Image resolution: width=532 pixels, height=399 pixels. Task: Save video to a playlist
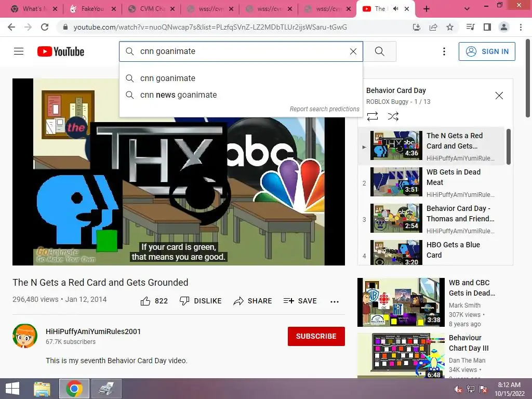click(300, 301)
